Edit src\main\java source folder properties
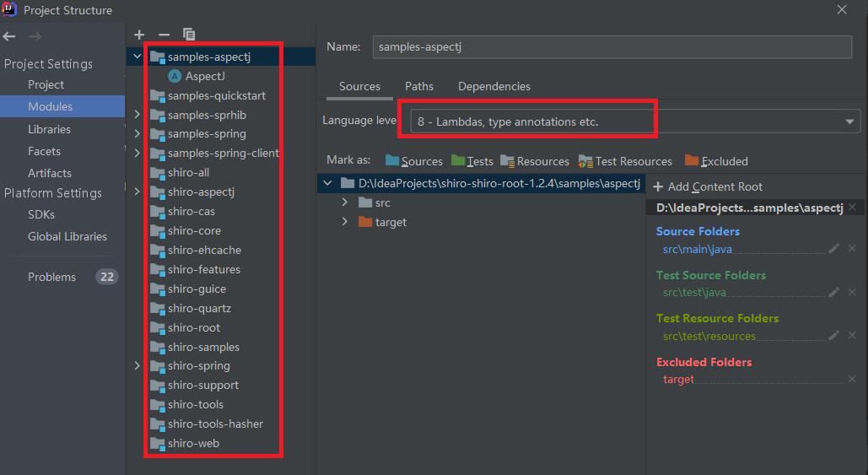The width and height of the screenshot is (868, 475). 833,249
